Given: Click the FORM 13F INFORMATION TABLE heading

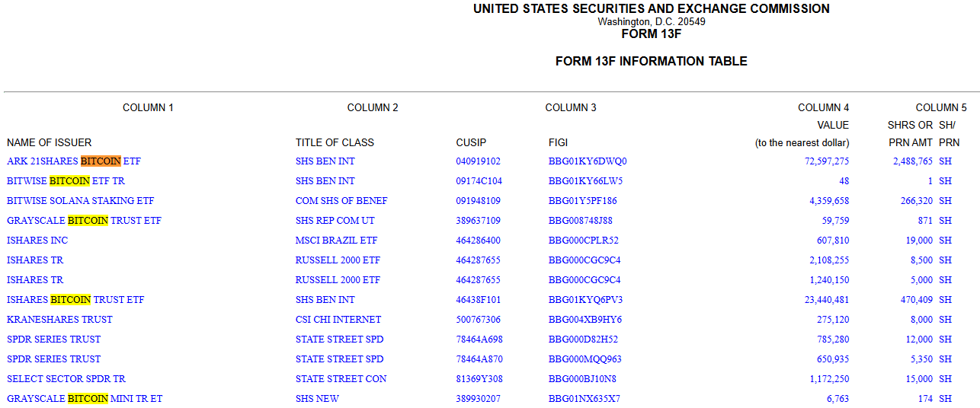Looking at the screenshot, I should coord(651,62).
